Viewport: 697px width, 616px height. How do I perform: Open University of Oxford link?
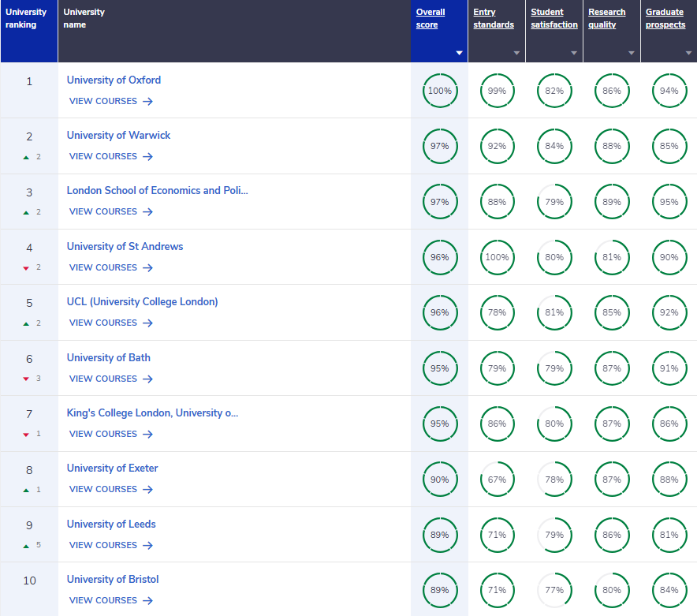click(114, 80)
